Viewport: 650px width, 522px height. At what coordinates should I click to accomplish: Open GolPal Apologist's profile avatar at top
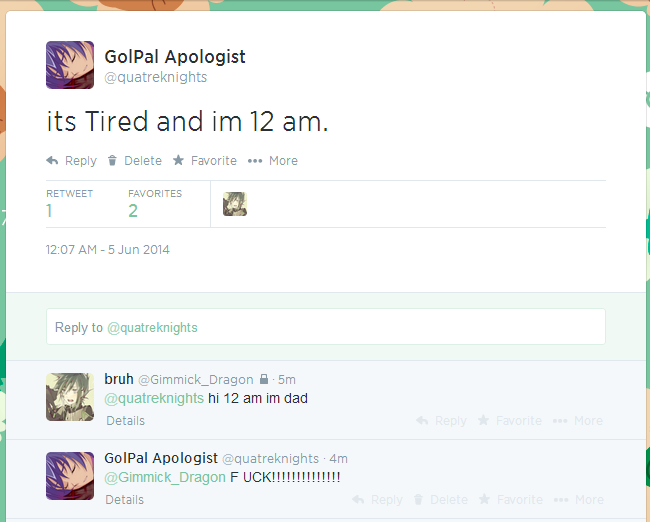tap(70, 65)
